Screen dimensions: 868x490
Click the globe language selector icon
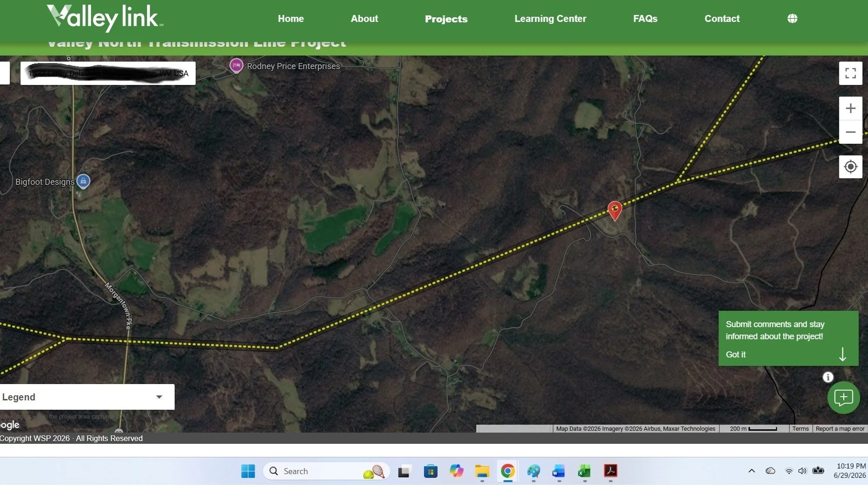point(792,19)
